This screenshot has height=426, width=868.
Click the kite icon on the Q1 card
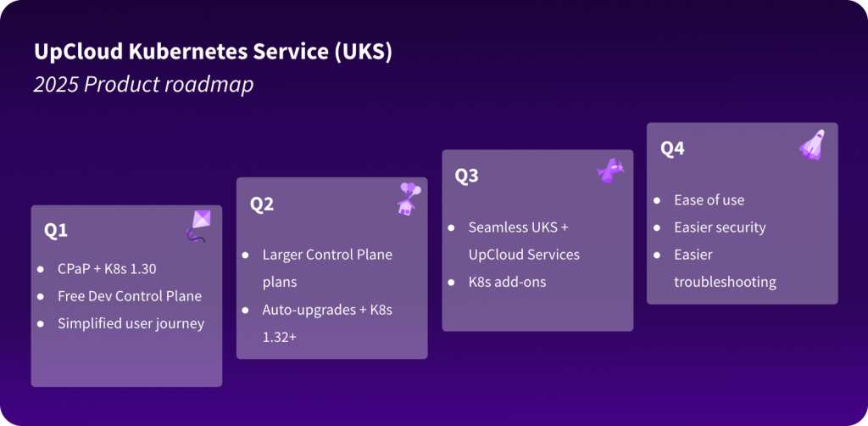198,225
